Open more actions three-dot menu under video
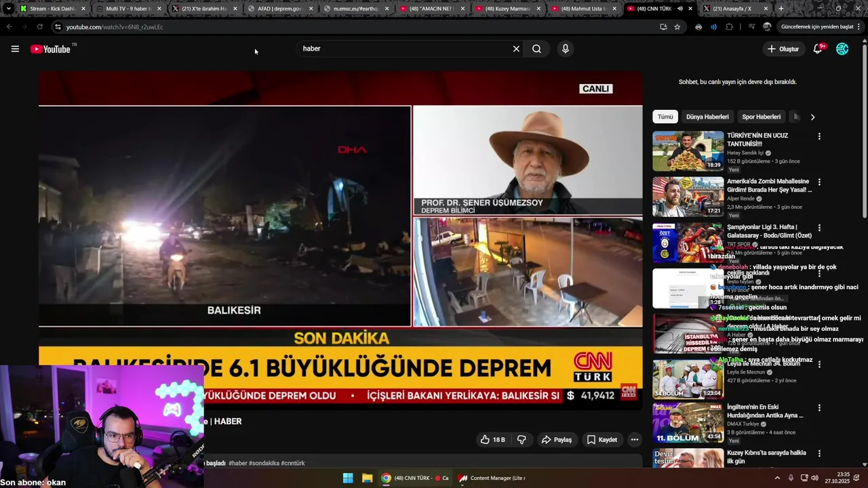 pos(635,440)
